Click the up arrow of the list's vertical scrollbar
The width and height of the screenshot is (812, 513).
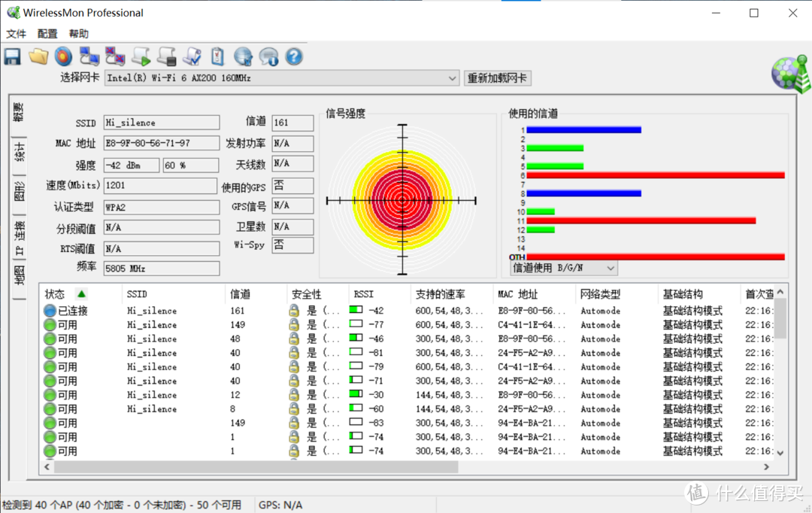[x=780, y=293]
